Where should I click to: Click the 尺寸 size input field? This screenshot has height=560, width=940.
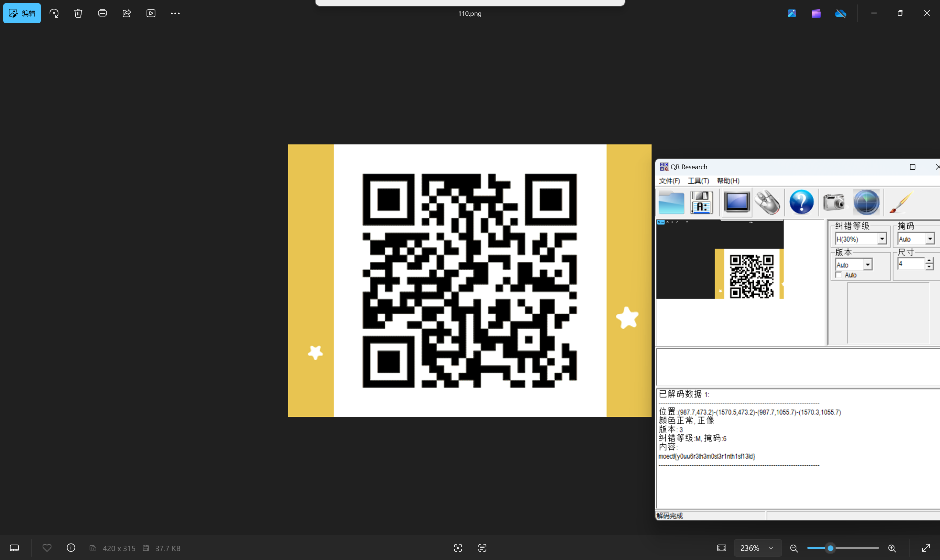pyautogui.click(x=911, y=264)
